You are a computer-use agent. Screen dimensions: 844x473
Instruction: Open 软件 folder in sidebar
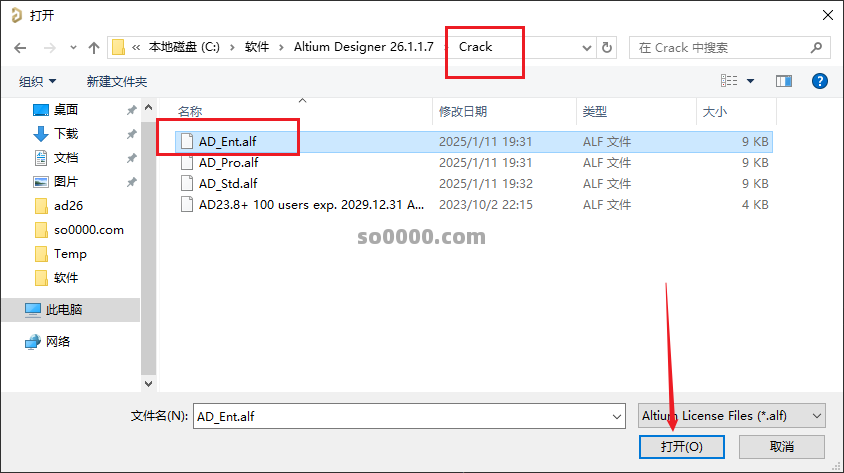tap(66, 278)
